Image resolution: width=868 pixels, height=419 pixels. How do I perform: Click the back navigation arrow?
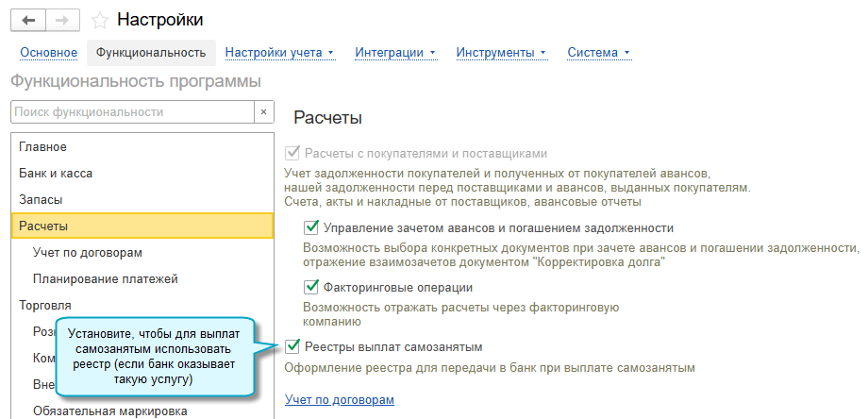tap(28, 21)
